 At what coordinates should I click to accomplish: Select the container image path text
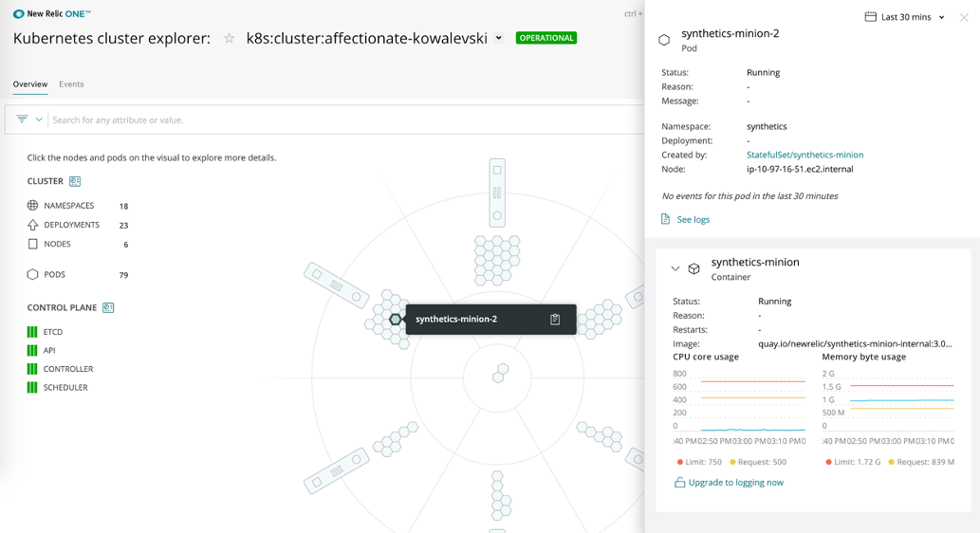[855, 343]
